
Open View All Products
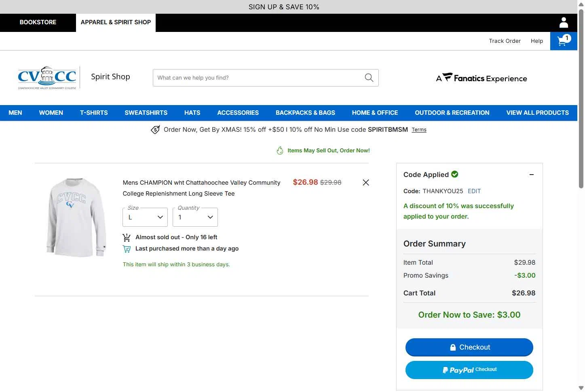tap(537, 113)
